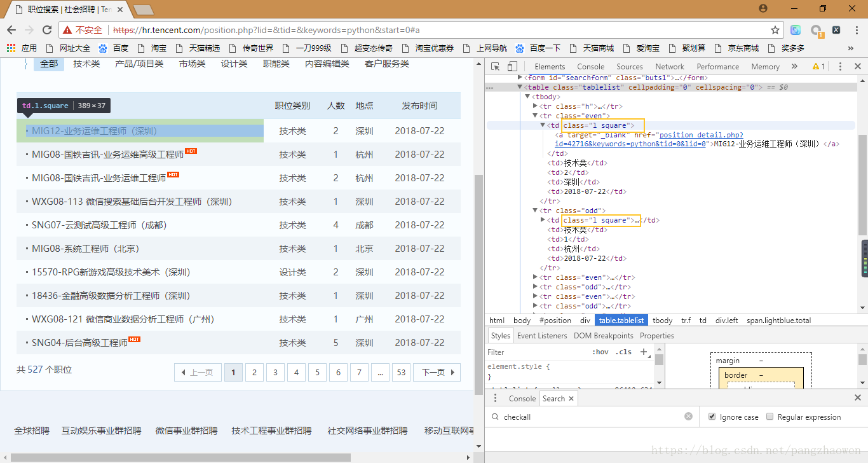Close the DevTools panel

pos(857,66)
